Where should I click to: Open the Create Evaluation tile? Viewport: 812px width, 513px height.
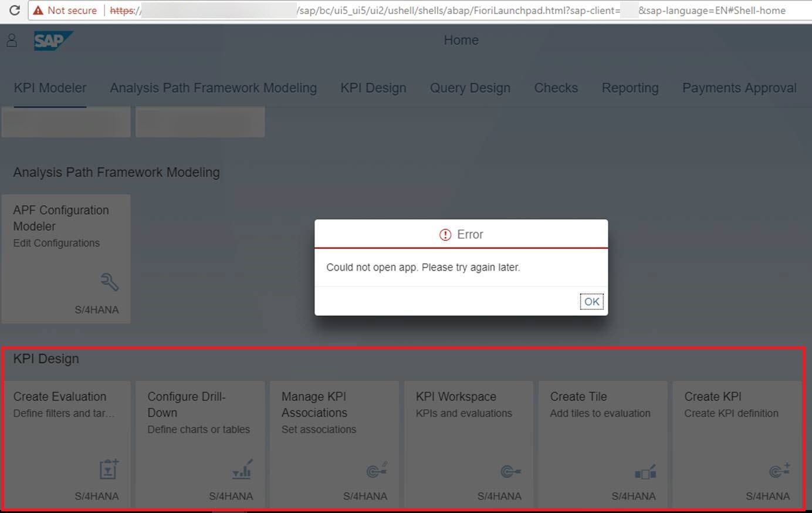pyautogui.click(x=66, y=444)
